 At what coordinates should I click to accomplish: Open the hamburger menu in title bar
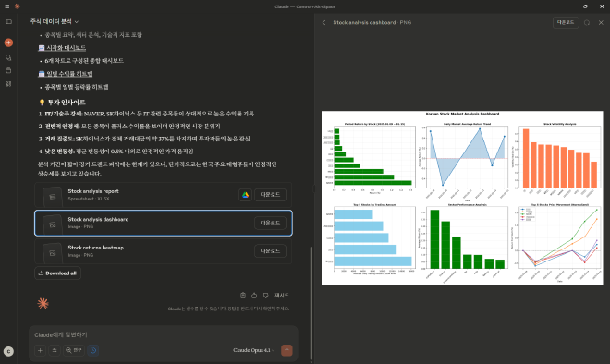[x=7, y=6]
